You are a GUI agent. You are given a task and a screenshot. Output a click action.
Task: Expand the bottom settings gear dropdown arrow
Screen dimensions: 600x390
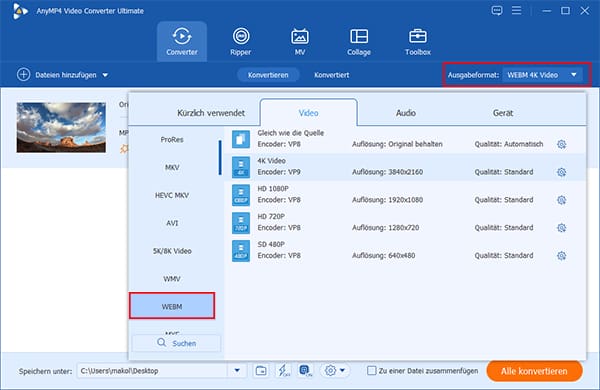click(342, 370)
